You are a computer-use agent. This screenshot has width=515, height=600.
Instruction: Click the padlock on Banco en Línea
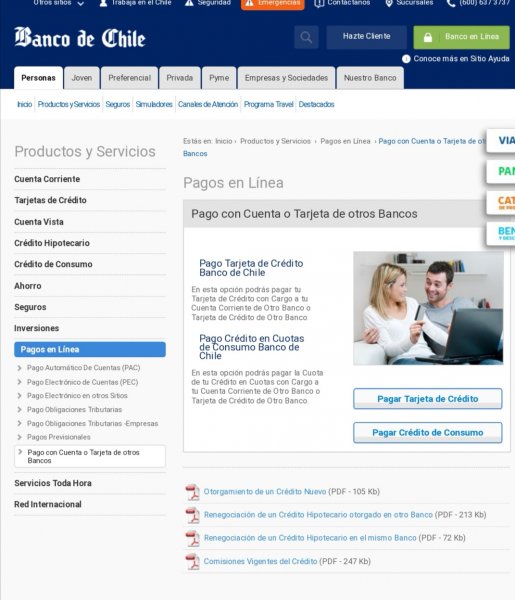coord(428,37)
